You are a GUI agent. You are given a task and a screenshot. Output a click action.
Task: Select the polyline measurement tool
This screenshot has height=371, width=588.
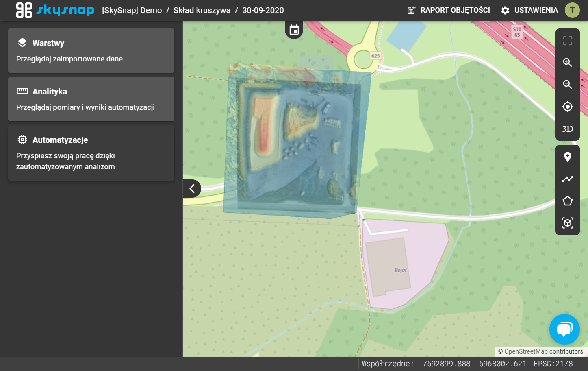[x=568, y=179]
